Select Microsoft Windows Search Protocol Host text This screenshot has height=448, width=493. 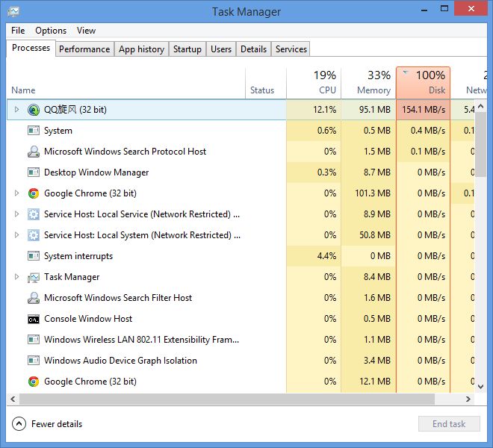[125, 152]
